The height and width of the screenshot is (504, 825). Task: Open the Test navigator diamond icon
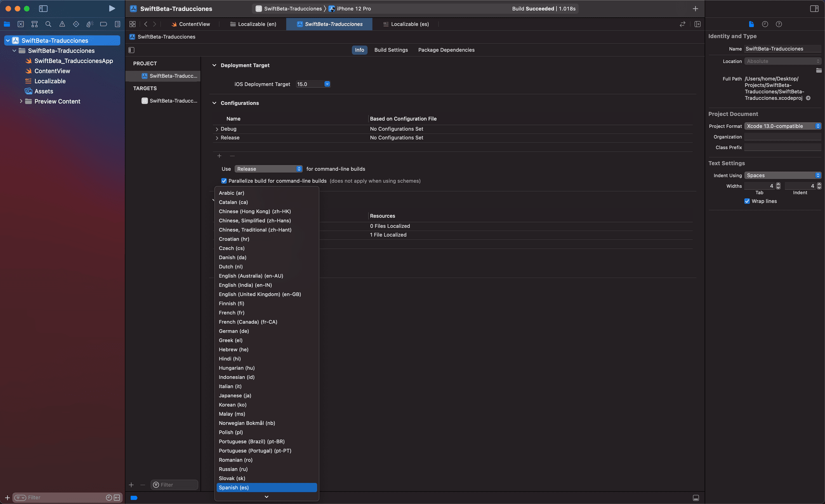76,24
